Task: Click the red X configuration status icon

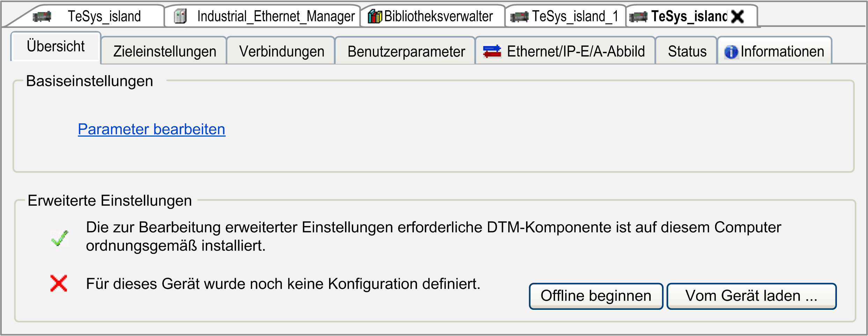Action: [x=59, y=283]
